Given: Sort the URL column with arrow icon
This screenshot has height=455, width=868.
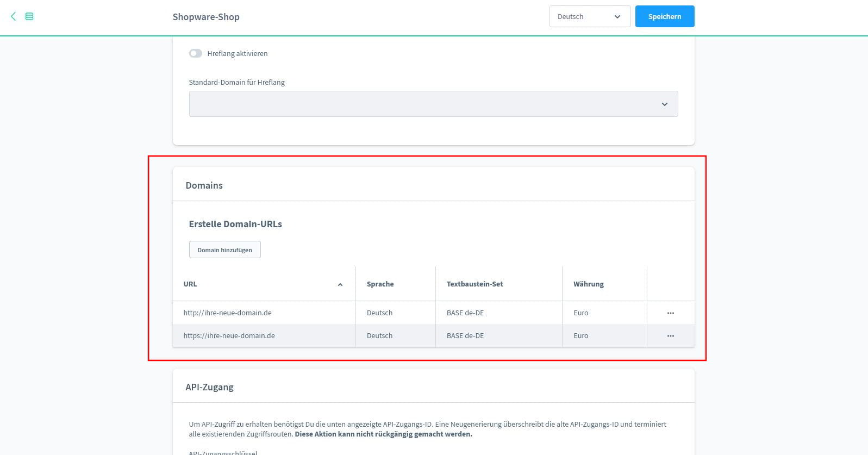Looking at the screenshot, I should (340, 284).
